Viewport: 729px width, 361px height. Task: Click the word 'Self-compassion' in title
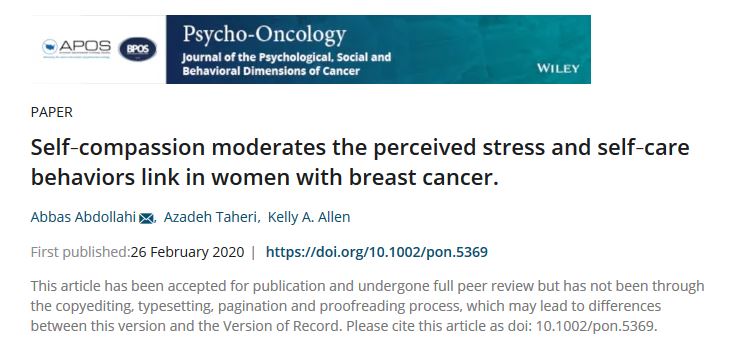click(x=118, y=147)
